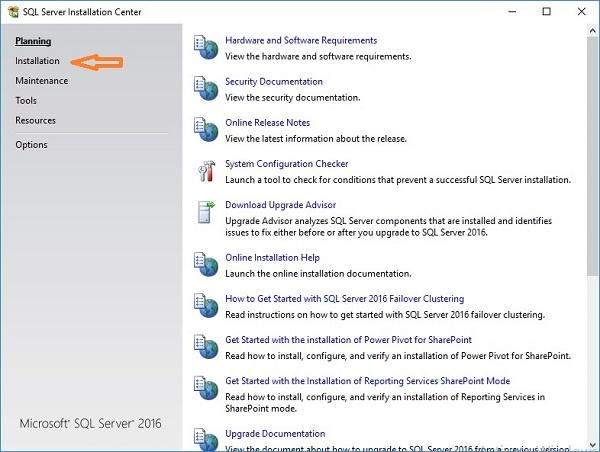Switch to the Maintenance page
Image resolution: width=600 pixels, height=452 pixels.
[41, 81]
